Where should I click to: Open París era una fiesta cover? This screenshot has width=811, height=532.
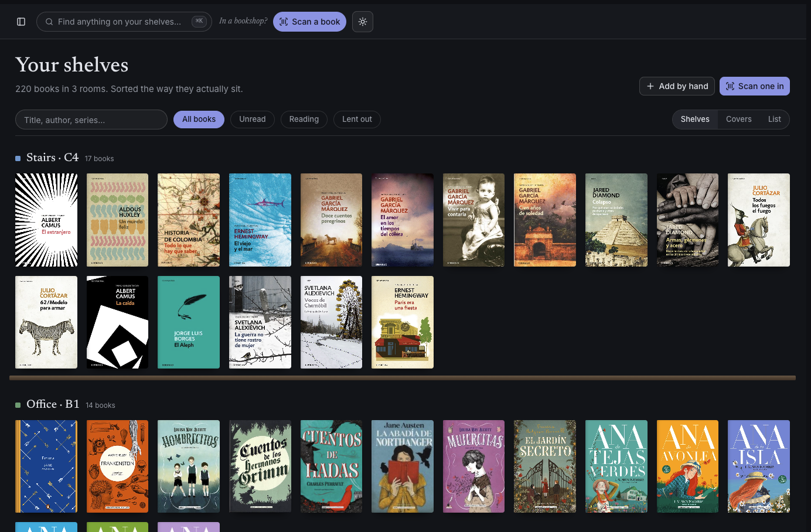click(x=403, y=322)
